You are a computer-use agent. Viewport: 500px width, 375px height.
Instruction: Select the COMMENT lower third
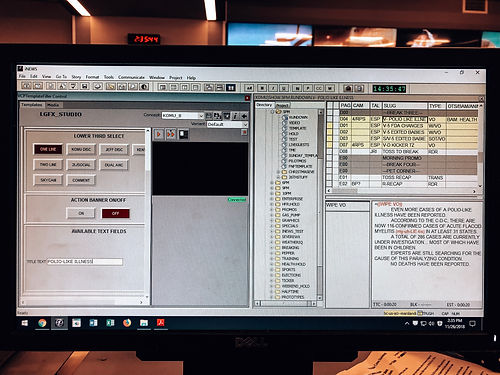pyautogui.click(x=81, y=180)
